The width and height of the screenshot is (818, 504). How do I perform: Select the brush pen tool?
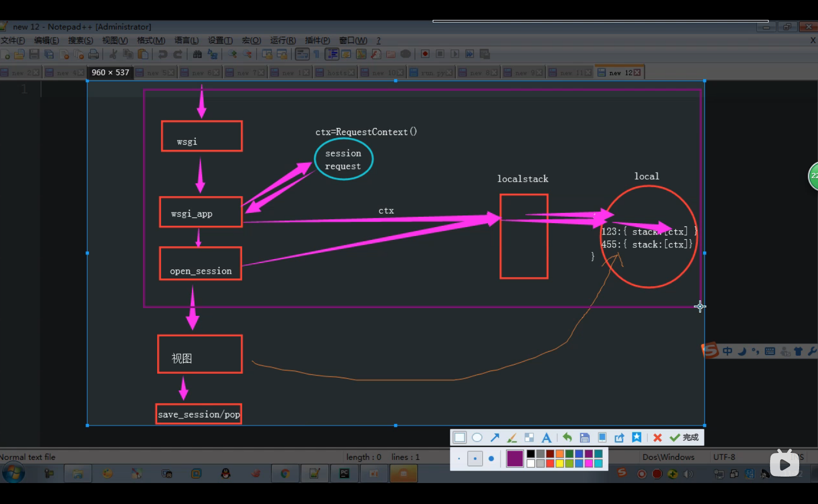pyautogui.click(x=512, y=437)
